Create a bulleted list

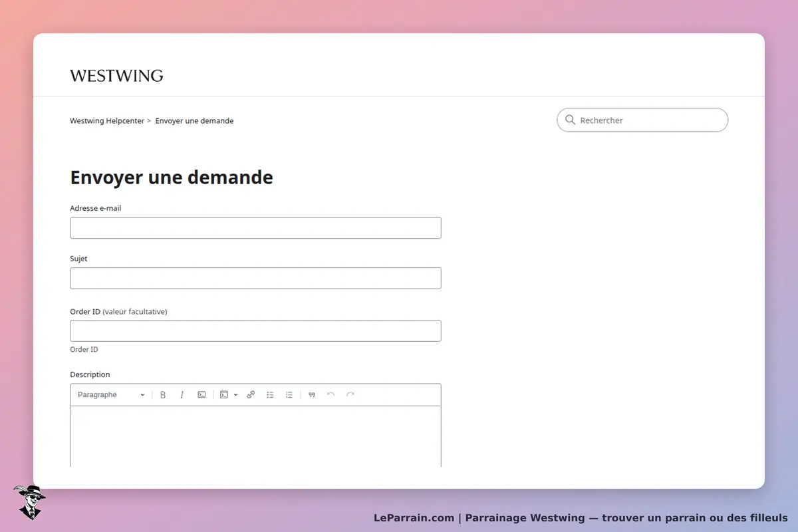[270, 395]
